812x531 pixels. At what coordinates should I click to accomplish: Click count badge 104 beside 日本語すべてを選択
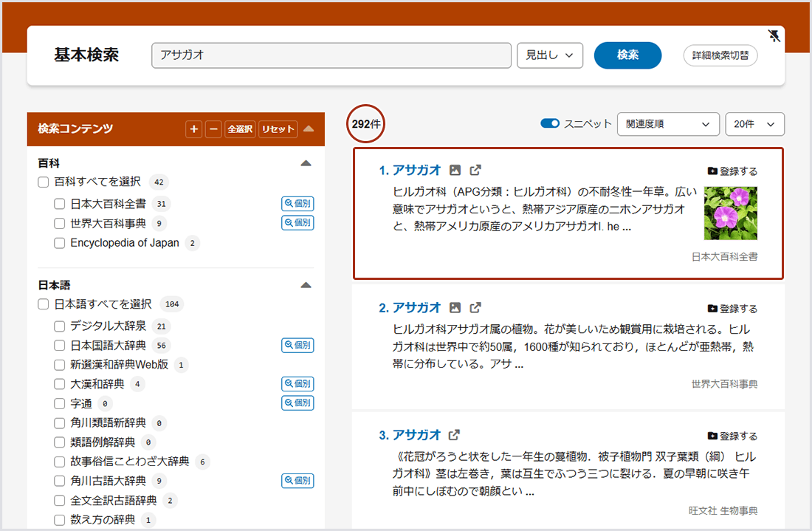point(172,304)
